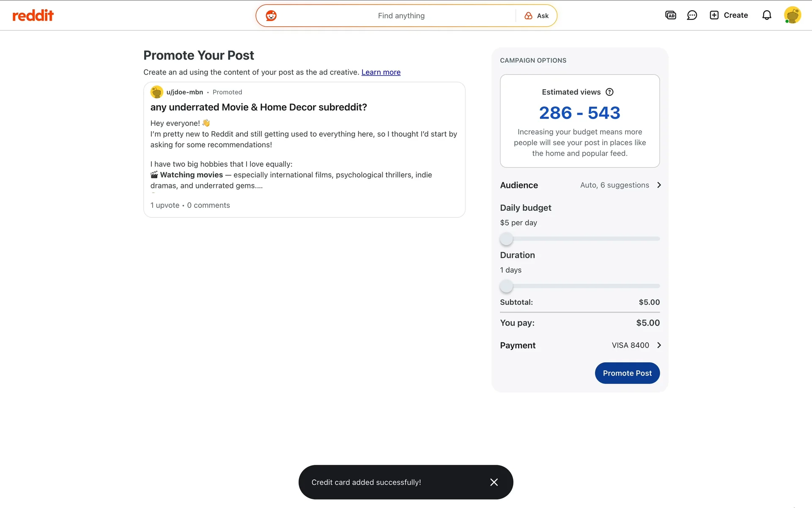Click the u/jdoe-mbn username link

coord(184,92)
